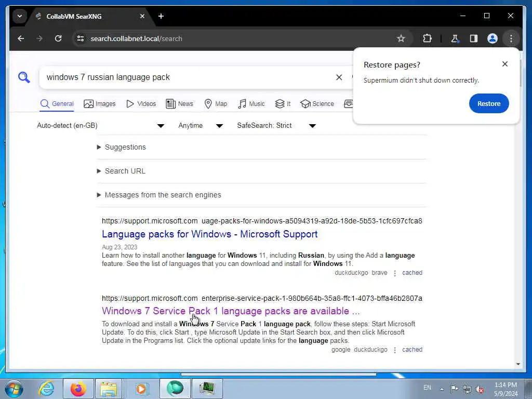Click the address bar URL

pos(136,38)
